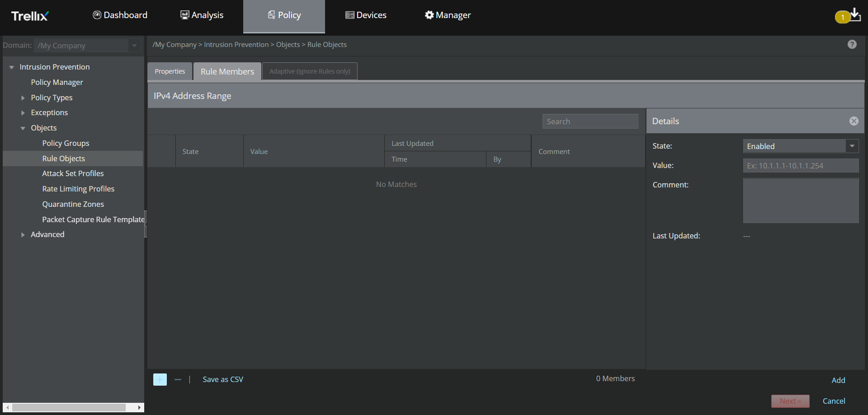Click the Next button

point(790,401)
